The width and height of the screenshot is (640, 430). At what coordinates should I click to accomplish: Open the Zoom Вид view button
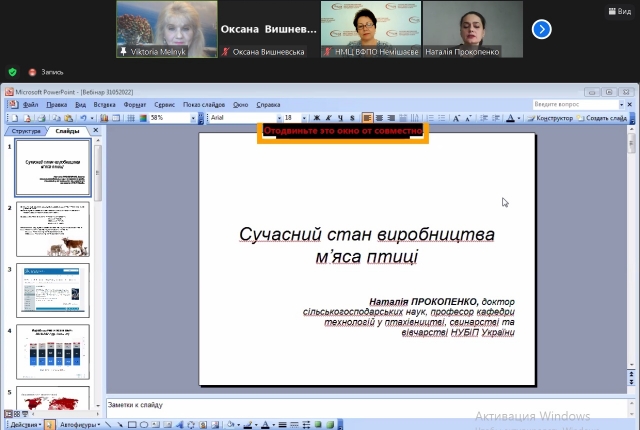tap(620, 11)
